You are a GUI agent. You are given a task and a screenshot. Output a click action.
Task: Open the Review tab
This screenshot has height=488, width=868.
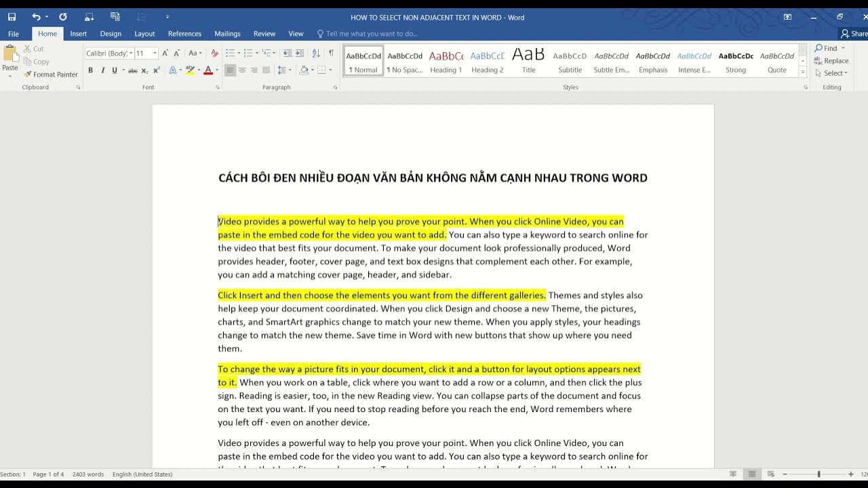pos(264,34)
